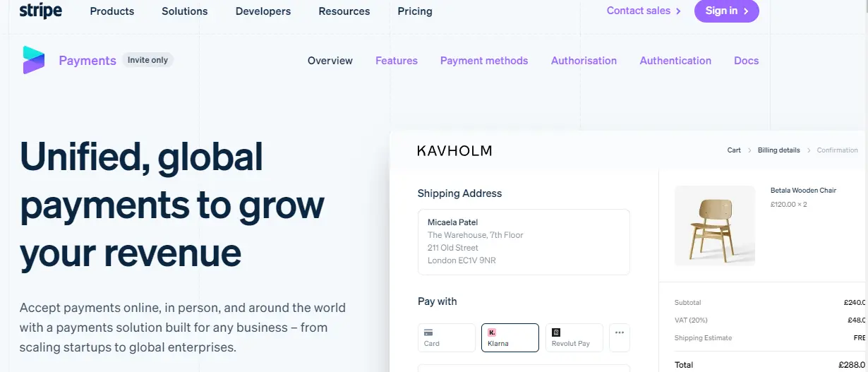Select the Klarna payment option

pos(510,337)
